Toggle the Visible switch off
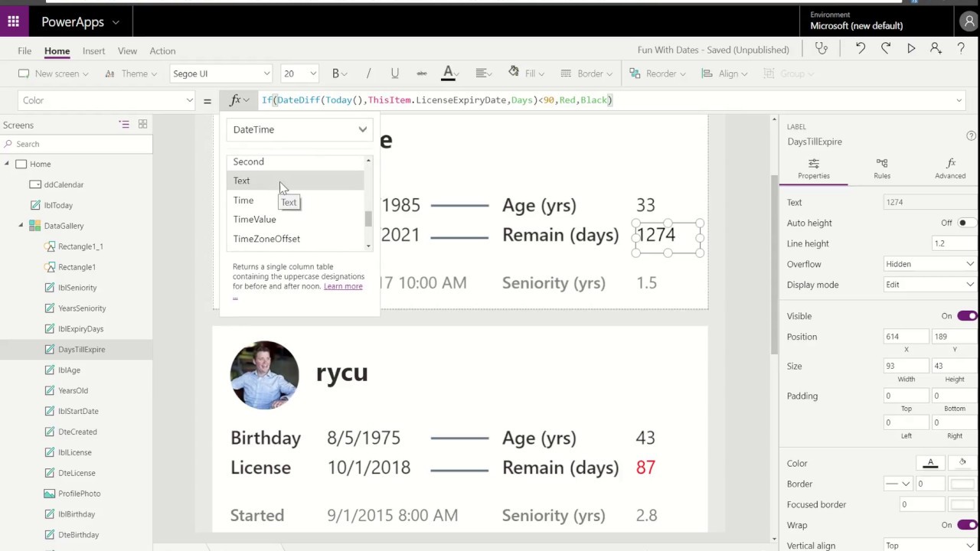Viewport: 980px width, 551px height. tap(967, 316)
